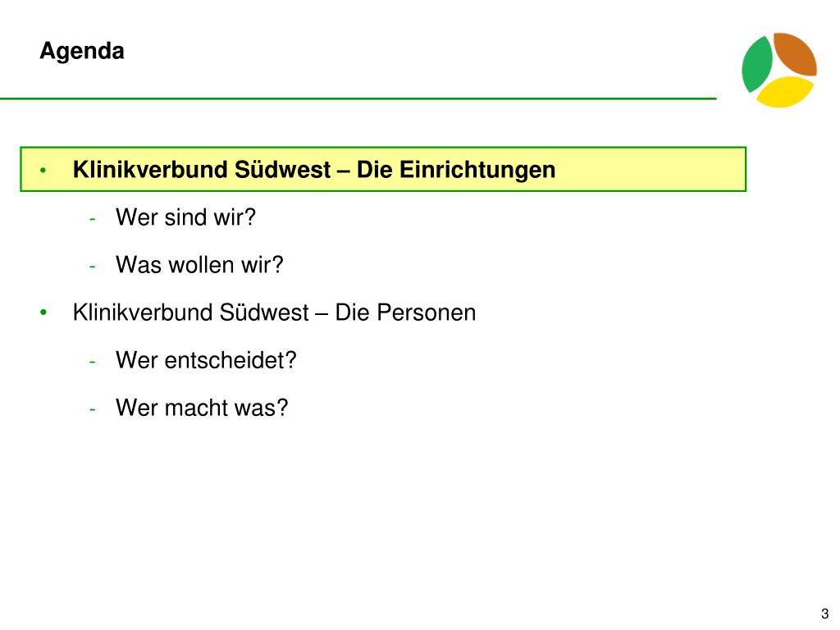Click the slide number 3
Image resolution: width=840 pixels, height=630 pixels.
pos(825,614)
